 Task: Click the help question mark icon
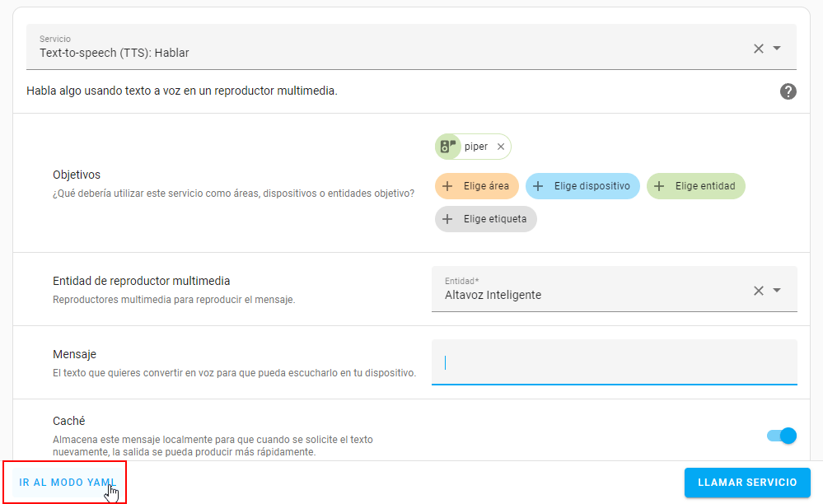point(788,91)
